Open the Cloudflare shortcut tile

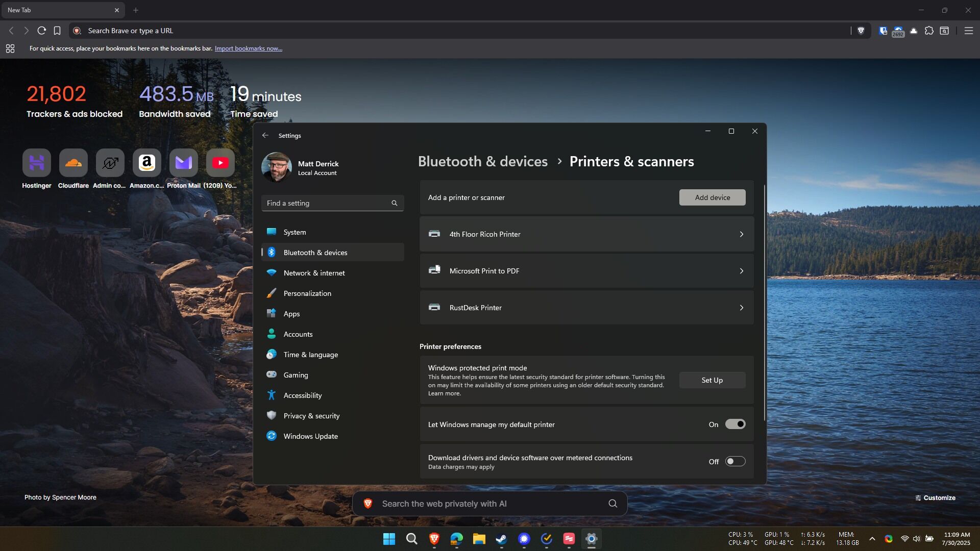pos(73,163)
